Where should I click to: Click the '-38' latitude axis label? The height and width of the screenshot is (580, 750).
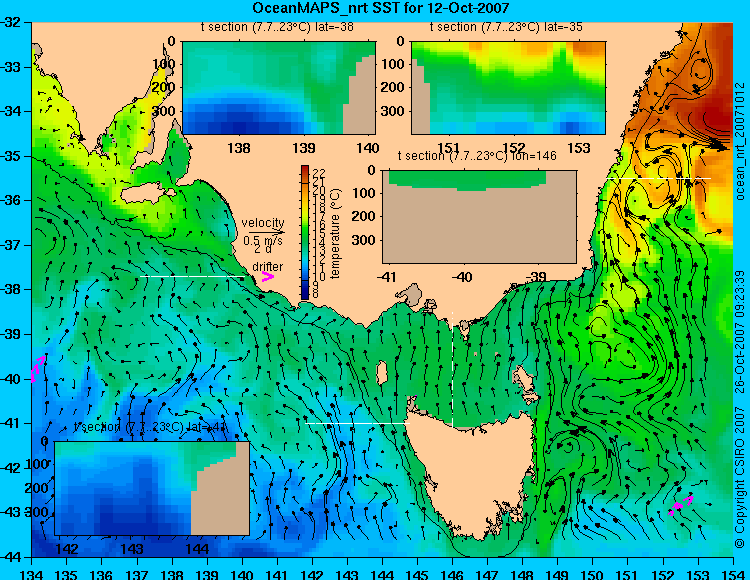click(x=11, y=289)
